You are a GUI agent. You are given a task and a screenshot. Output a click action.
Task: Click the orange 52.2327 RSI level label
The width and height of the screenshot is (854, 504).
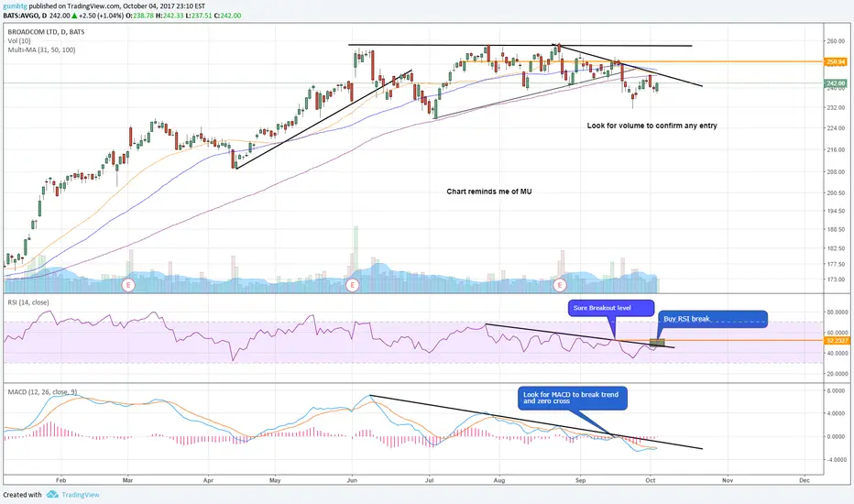[x=838, y=341]
